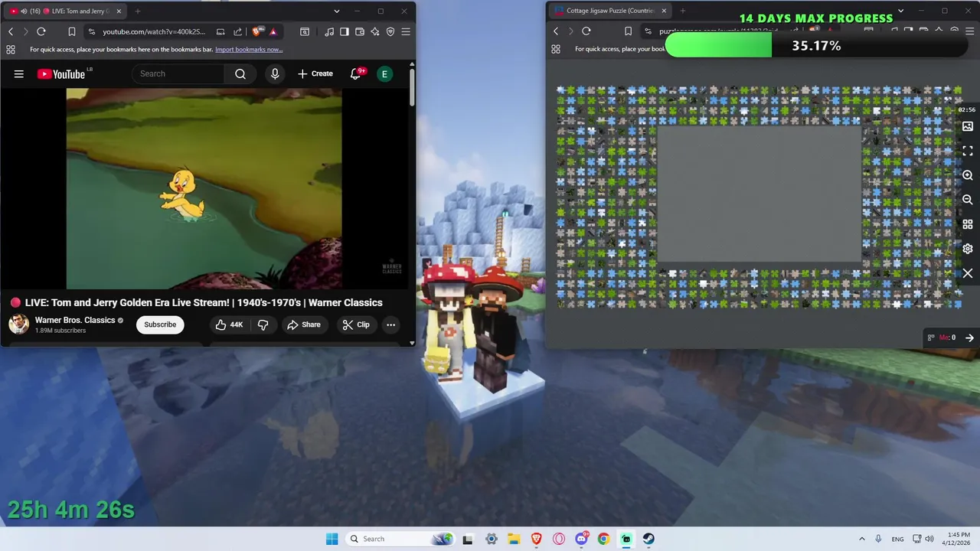980x551 pixels.
Task: Share the page via address bar share icon
Action: click(x=237, y=31)
